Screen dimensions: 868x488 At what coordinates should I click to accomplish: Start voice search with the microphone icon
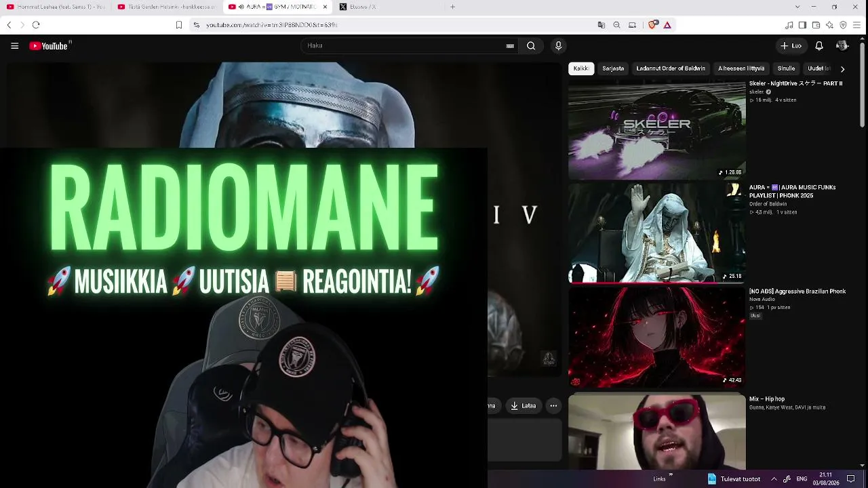click(558, 46)
